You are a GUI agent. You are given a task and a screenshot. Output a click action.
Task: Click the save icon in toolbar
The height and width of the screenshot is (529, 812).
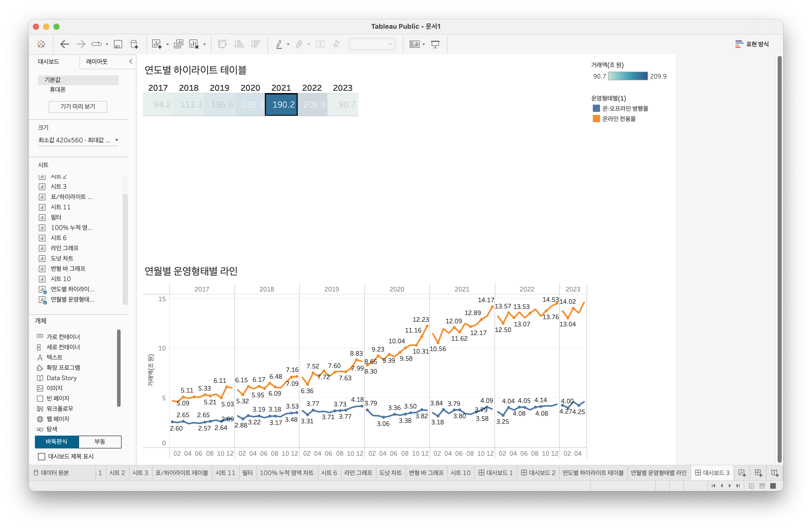118,44
